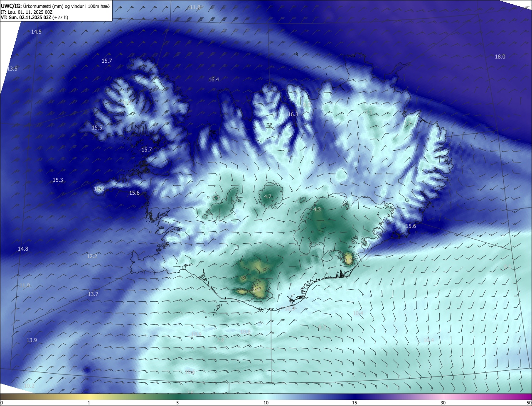
Task: Click the 11.8 value label
Action: [195, 7]
